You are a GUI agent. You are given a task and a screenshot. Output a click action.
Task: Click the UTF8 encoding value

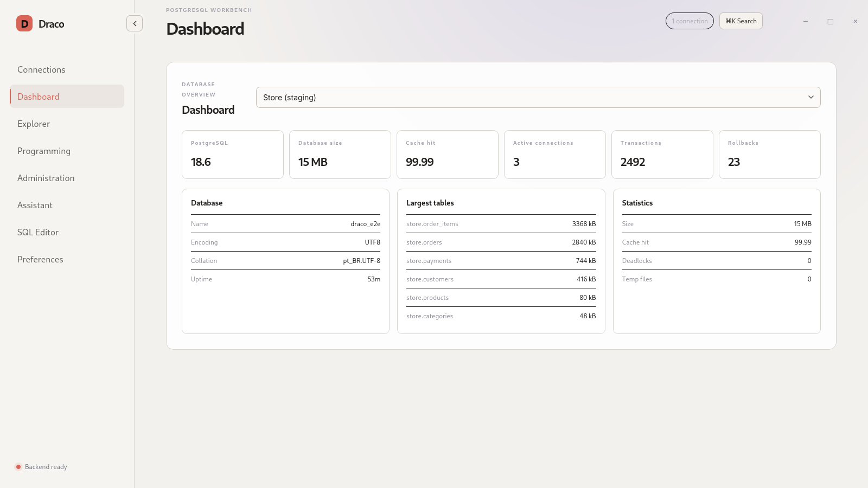point(373,242)
